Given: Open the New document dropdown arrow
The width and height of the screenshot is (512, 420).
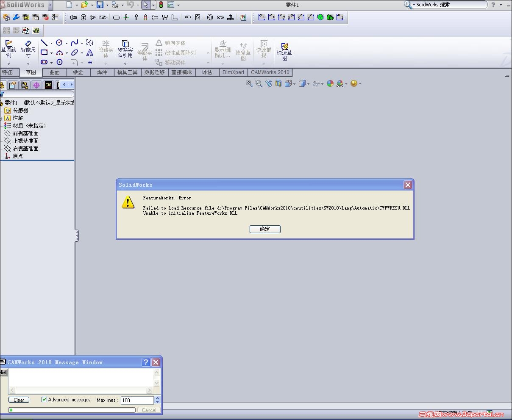Looking at the screenshot, I should (x=77, y=6).
